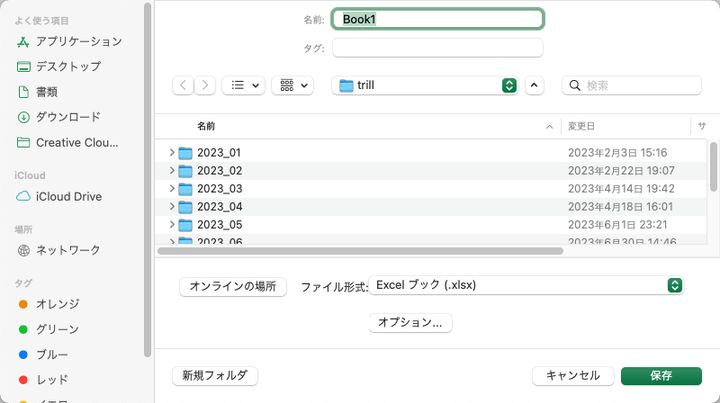Select the 2023_02 folder icon
This screenshot has width=720, height=403.
click(185, 171)
